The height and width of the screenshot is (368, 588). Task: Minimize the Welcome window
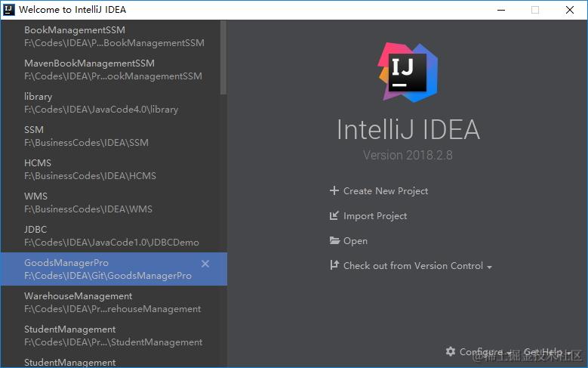[501, 10]
